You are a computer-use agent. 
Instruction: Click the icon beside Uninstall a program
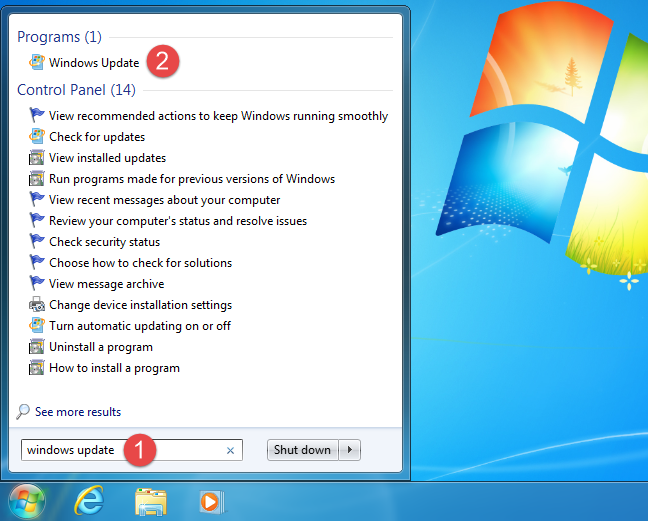coord(37,347)
